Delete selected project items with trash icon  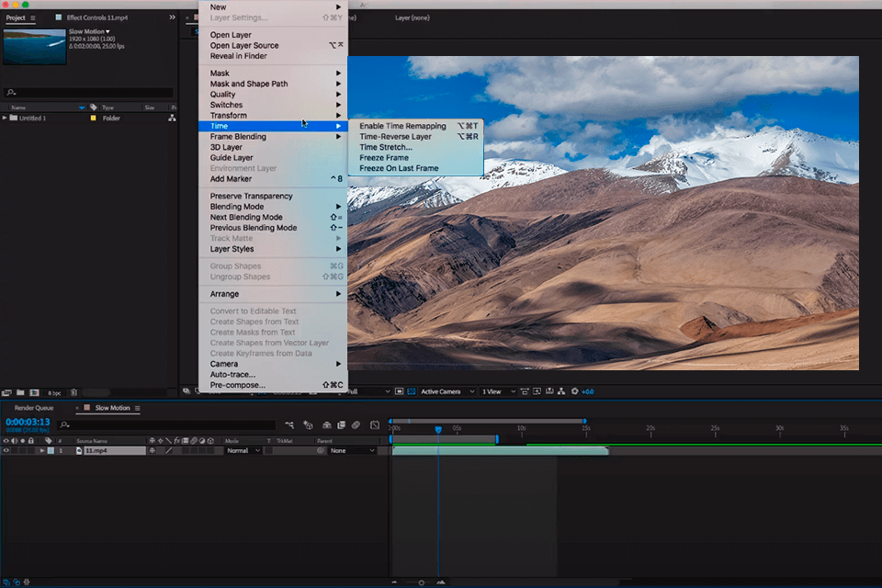73,392
